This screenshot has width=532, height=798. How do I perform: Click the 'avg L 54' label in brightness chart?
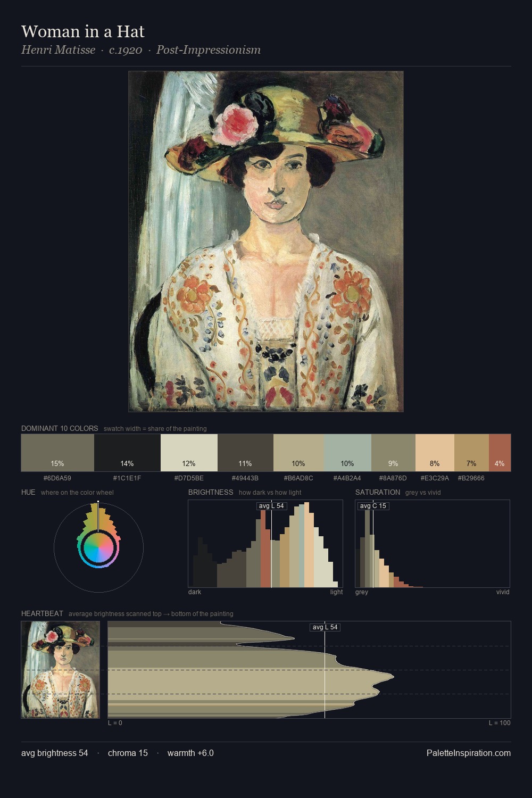pos(271,506)
